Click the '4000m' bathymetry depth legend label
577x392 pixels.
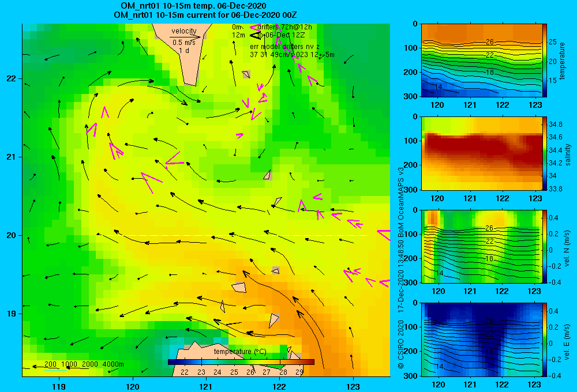click(x=113, y=364)
